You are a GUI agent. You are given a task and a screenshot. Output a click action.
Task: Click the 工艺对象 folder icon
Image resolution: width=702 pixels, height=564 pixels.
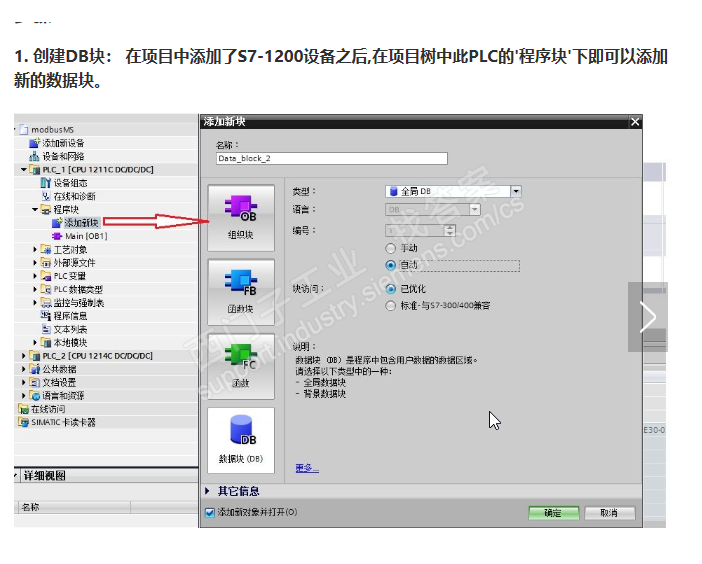click(46, 249)
